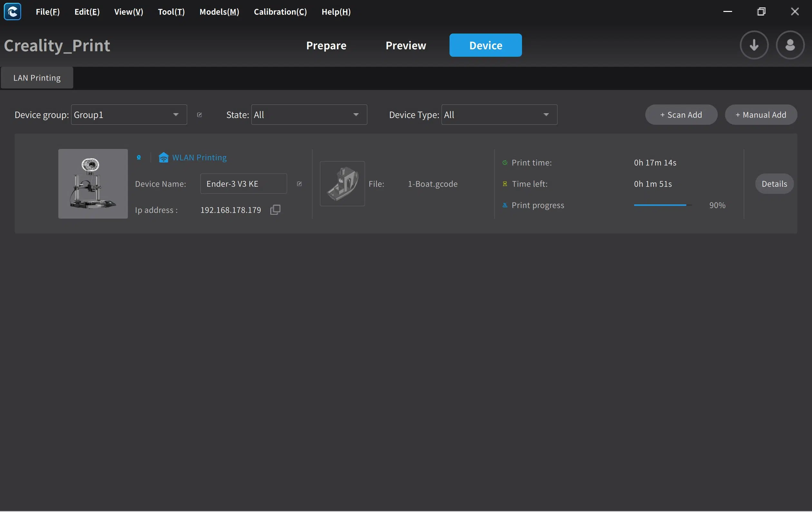Screen dimensions: 812x512
Task: Open the Models(M) menu
Action: [219, 12]
